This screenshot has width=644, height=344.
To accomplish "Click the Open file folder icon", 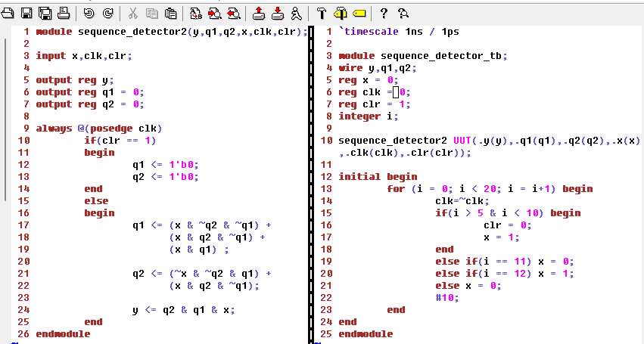I will pyautogui.click(x=9, y=12).
